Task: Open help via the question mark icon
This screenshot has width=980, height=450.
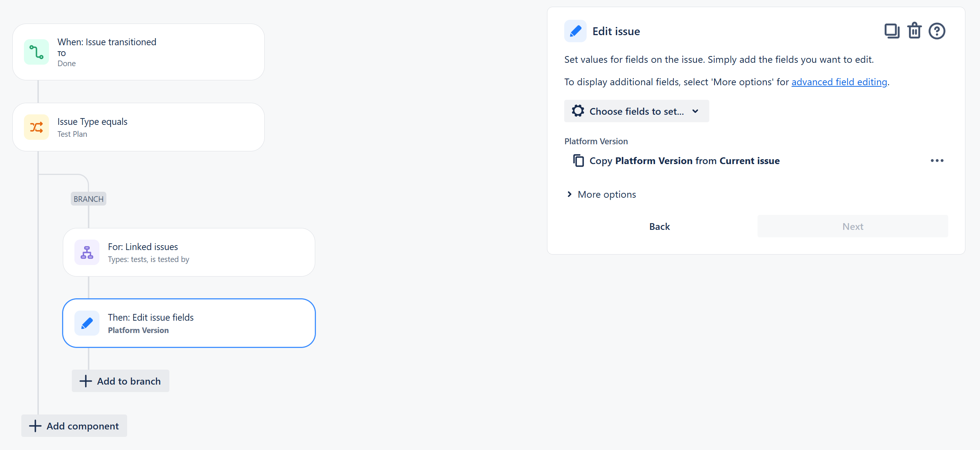Action: [937, 31]
